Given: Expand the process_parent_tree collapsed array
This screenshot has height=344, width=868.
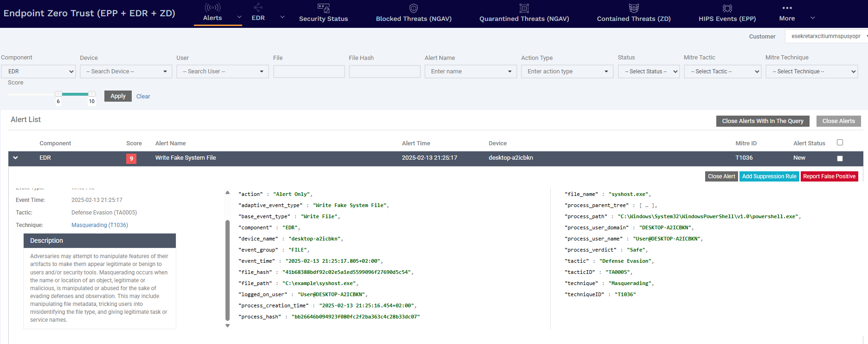Looking at the screenshot, I should (x=647, y=206).
